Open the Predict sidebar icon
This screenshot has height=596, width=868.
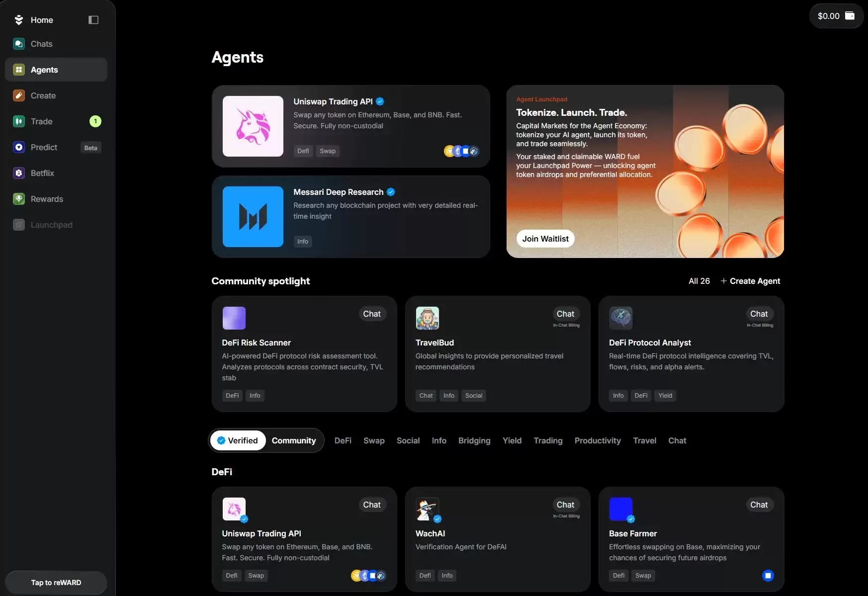click(x=19, y=147)
